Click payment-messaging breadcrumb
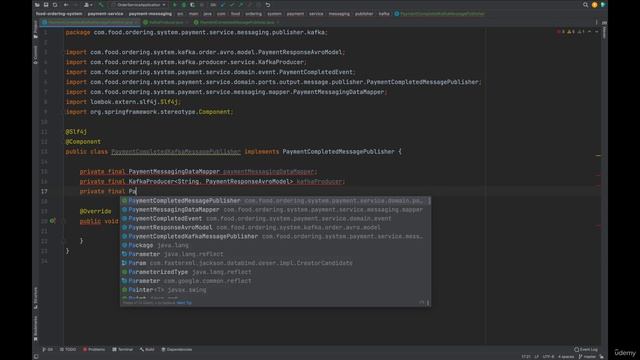Image resolution: width=640 pixels, height=360 pixels. coord(150,14)
